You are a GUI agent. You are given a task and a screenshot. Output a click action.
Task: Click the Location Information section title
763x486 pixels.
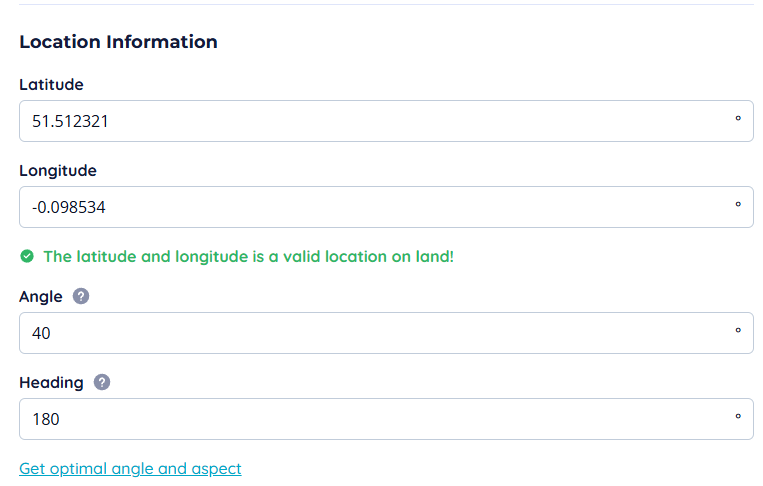coord(118,42)
